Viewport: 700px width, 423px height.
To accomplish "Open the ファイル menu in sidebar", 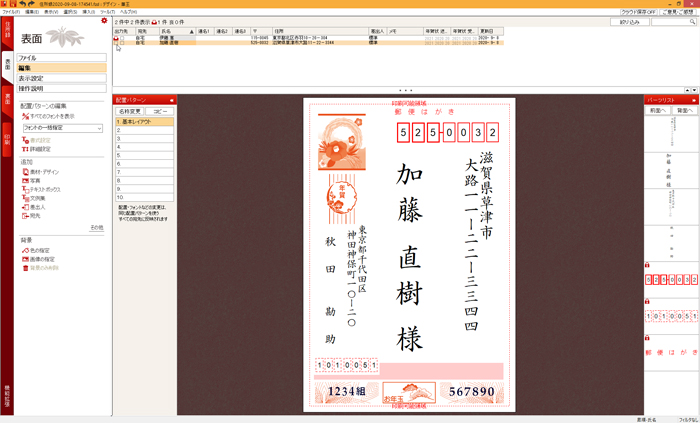I will pos(62,58).
